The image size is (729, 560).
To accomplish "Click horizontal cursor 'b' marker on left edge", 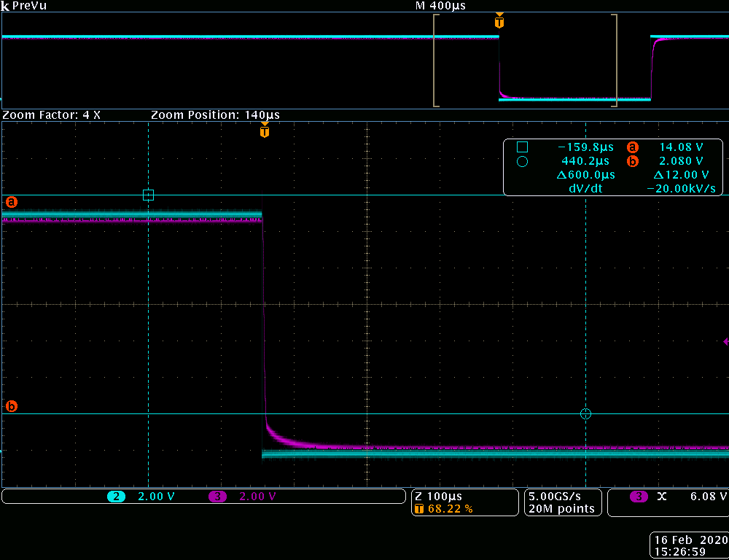I will pyautogui.click(x=12, y=406).
